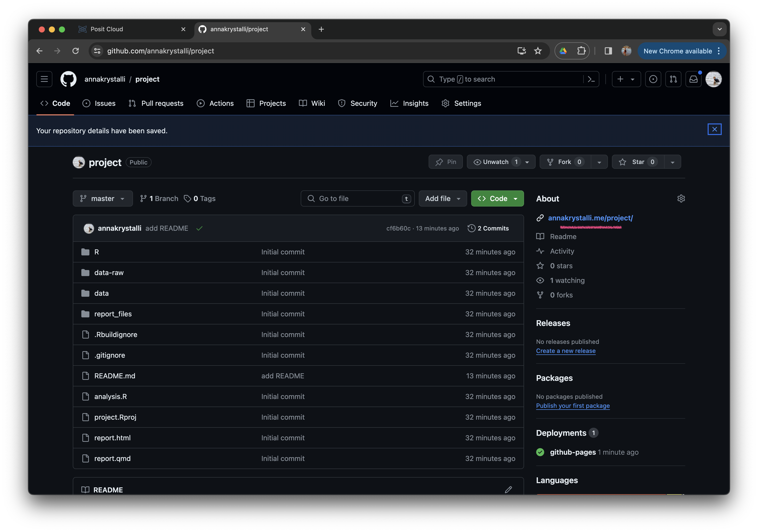This screenshot has height=532, width=758.
Task: Reload the current page
Action: click(76, 51)
